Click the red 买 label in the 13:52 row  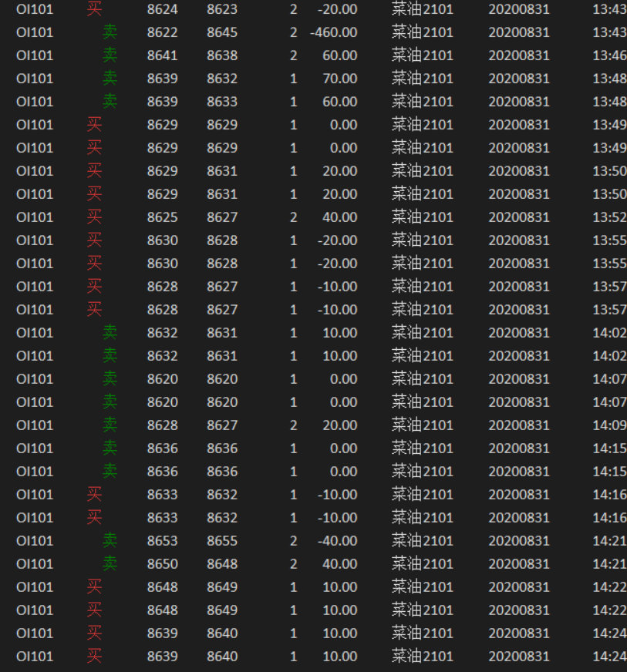[94, 217]
